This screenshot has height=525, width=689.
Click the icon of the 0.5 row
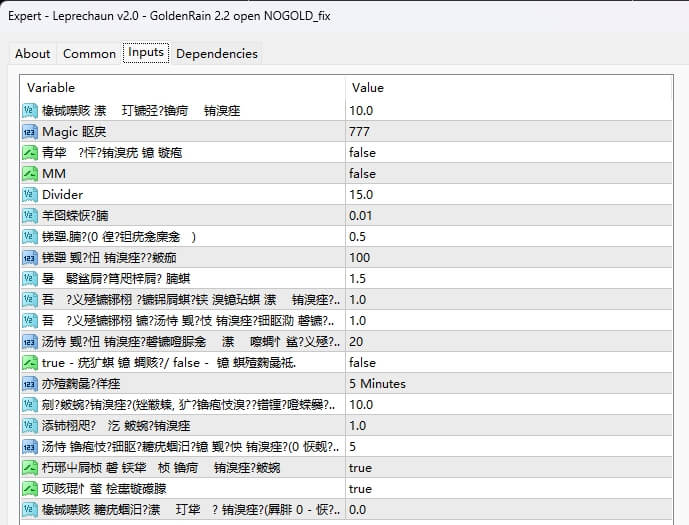pos(29,237)
